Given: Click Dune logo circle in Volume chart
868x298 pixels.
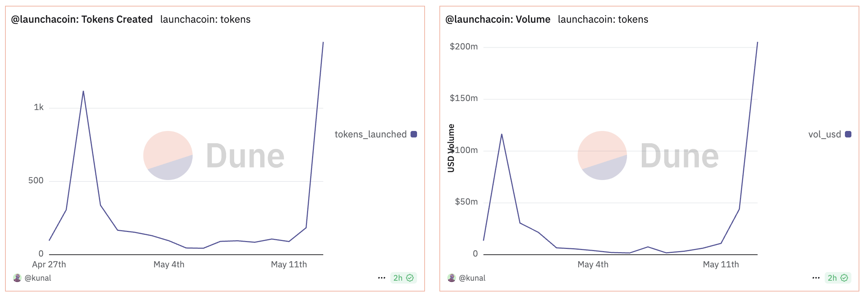Looking at the screenshot, I should pos(602,155).
